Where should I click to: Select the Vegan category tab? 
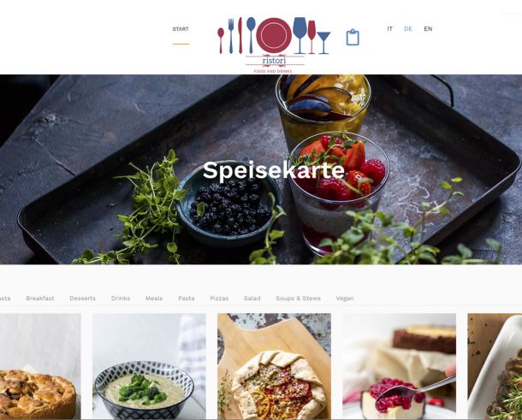345,299
